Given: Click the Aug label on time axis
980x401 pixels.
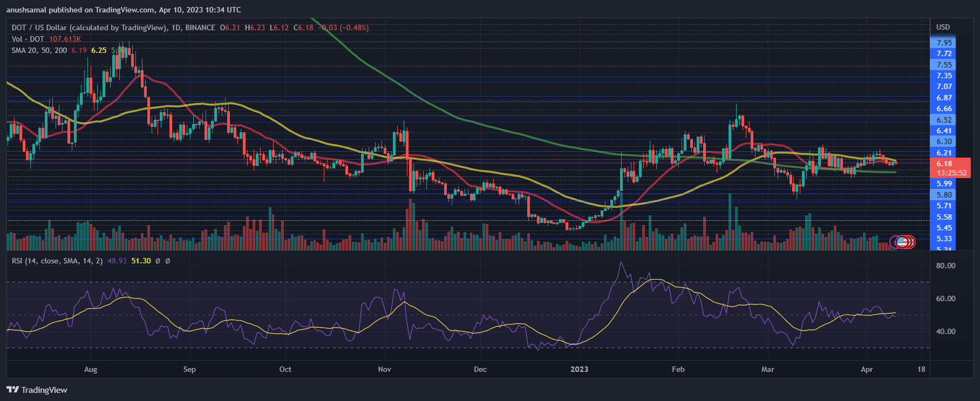Looking at the screenshot, I should point(91,369).
